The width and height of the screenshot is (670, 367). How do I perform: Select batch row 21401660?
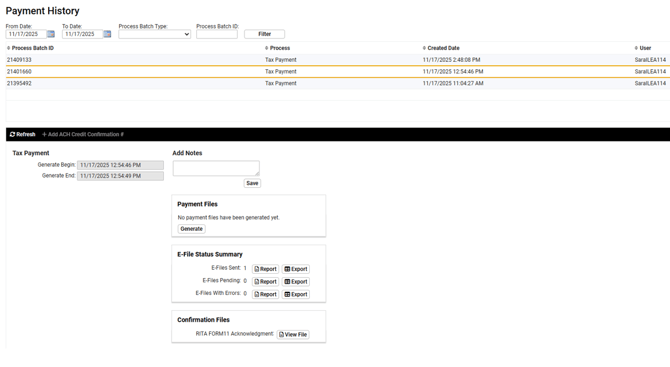[338, 72]
